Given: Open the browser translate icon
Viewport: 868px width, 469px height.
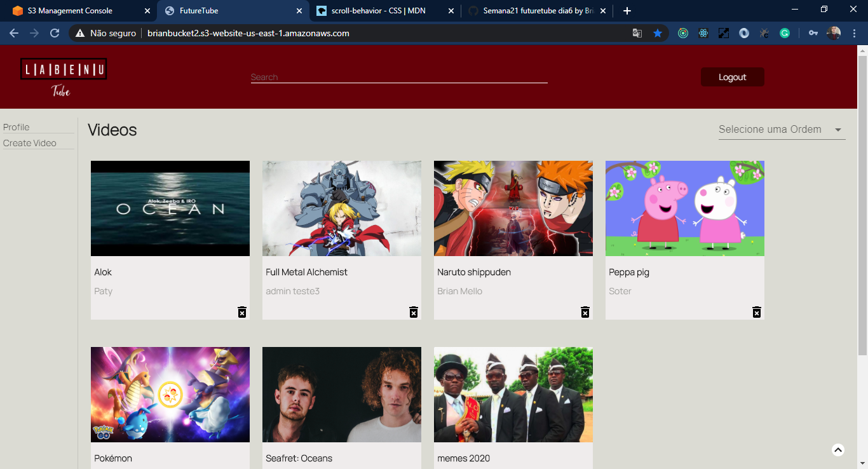Looking at the screenshot, I should 637,33.
